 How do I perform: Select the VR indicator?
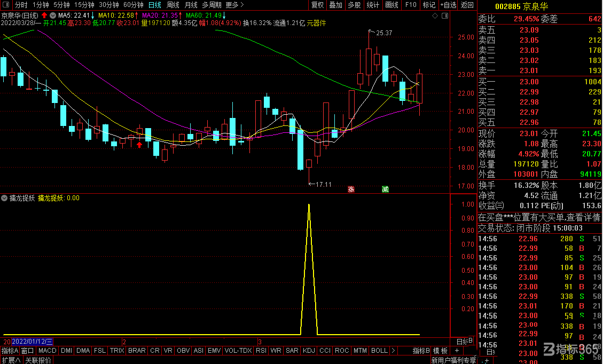pyautogui.click(x=168, y=351)
